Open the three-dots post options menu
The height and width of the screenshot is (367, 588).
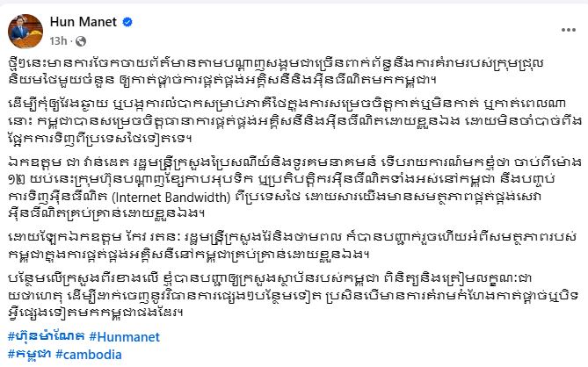point(568,30)
